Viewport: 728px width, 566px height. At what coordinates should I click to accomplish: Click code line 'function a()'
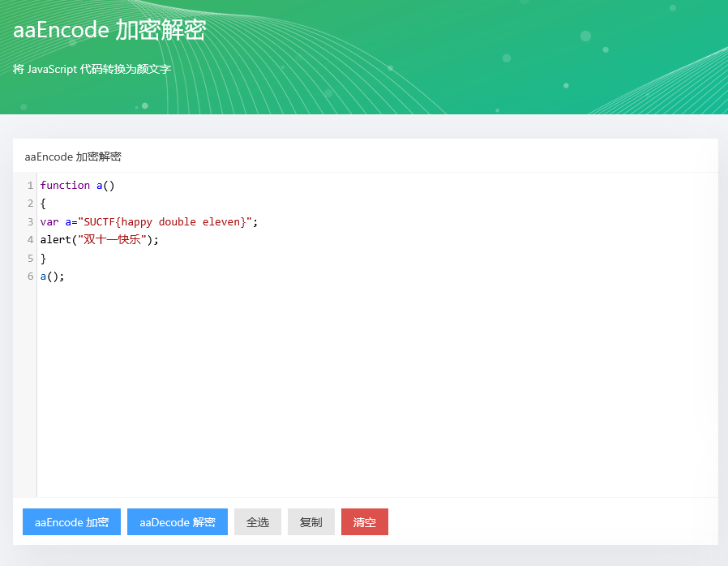tap(77, 185)
